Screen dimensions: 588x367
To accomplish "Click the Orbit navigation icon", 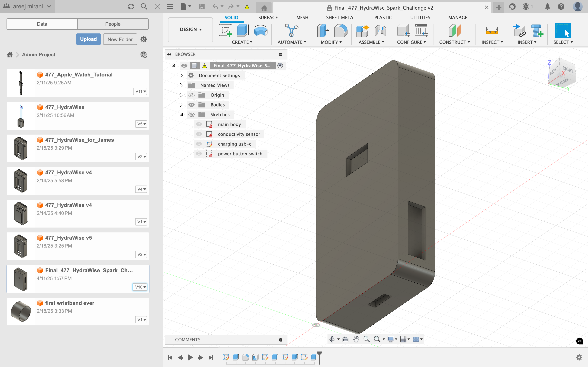I will pos(332,339).
